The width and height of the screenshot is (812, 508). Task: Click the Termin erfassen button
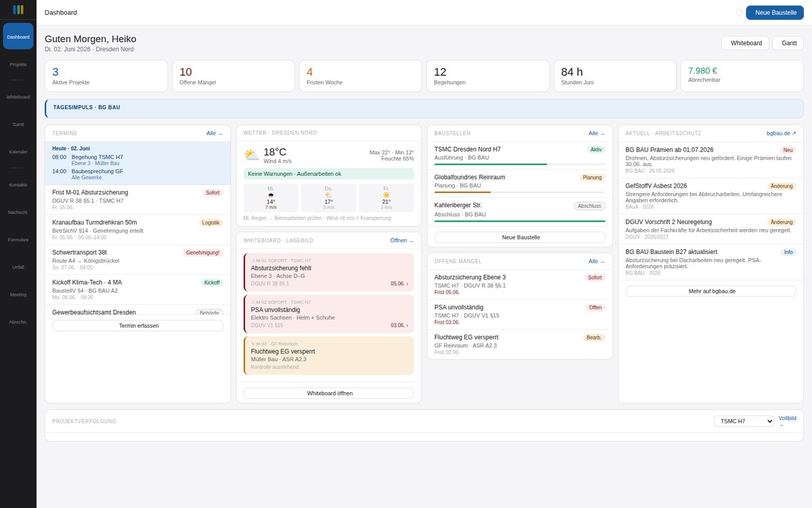(x=138, y=325)
